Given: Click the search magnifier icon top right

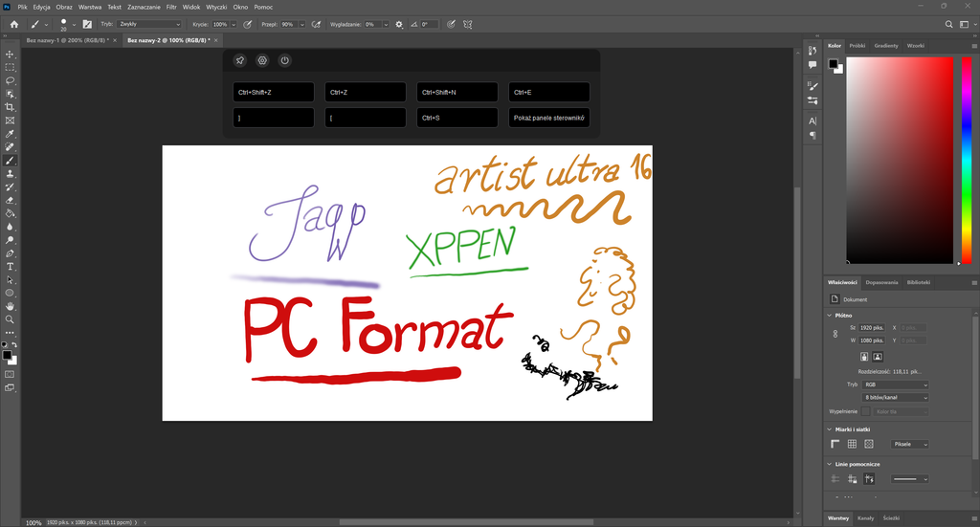Looking at the screenshot, I should (948, 24).
